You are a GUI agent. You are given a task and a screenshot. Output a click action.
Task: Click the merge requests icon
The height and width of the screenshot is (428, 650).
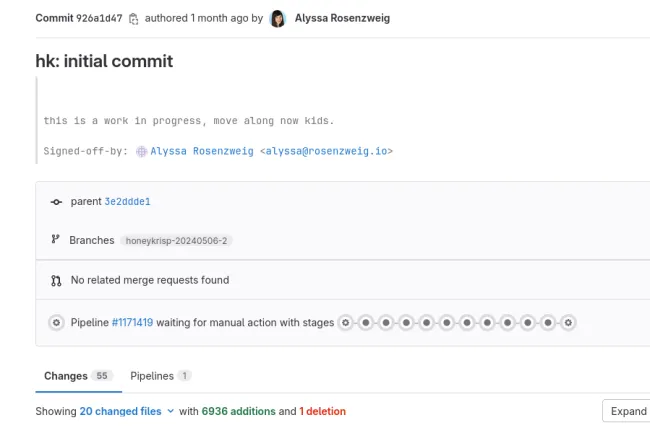(56, 281)
